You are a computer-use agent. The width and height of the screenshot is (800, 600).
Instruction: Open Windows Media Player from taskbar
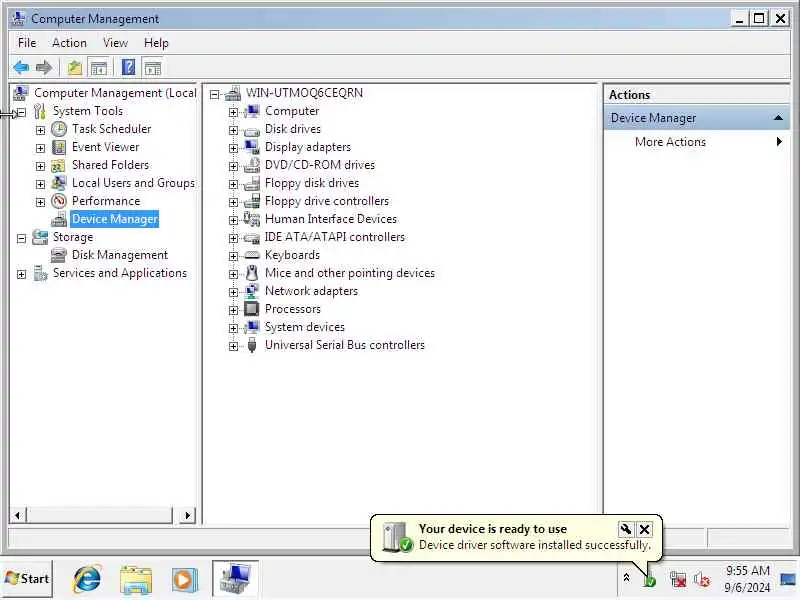tap(184, 580)
